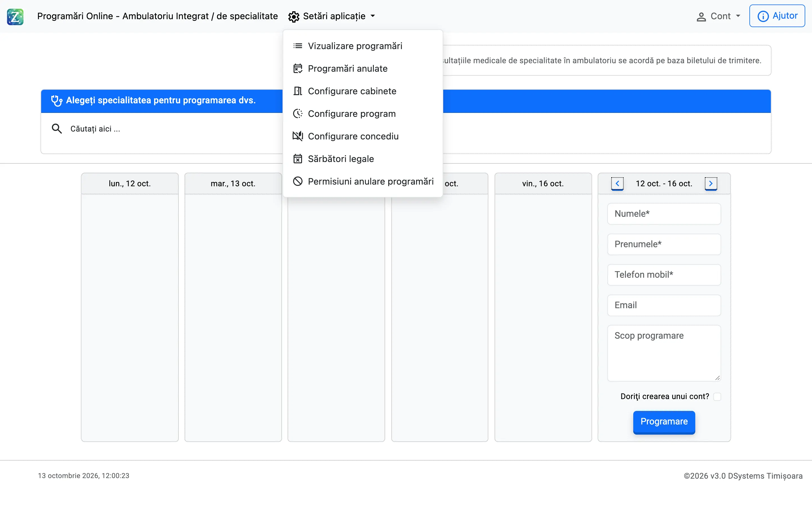Focus the Telefon mobil* input field

tap(664, 275)
